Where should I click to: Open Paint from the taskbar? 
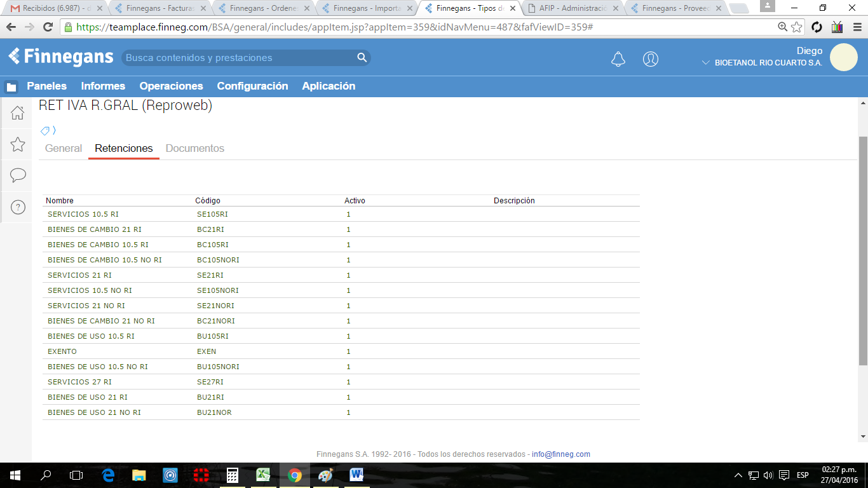click(x=325, y=475)
